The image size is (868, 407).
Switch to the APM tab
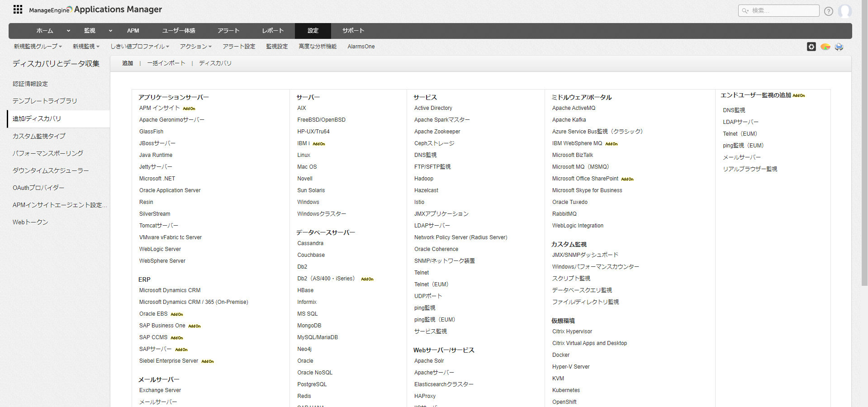pos(133,31)
